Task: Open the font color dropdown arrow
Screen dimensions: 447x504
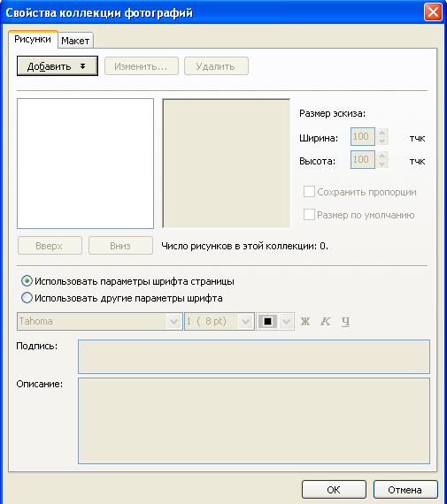Action: tap(286, 321)
